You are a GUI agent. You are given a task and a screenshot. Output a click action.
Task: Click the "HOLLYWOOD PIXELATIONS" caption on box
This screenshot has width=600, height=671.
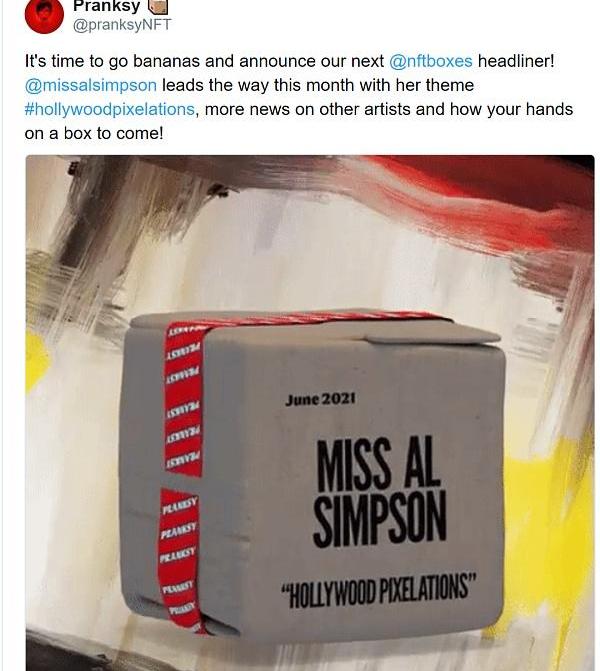[378, 593]
